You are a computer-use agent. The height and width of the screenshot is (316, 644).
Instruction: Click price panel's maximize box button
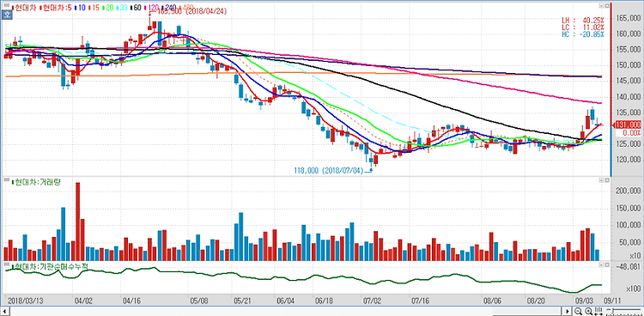(x=607, y=6)
